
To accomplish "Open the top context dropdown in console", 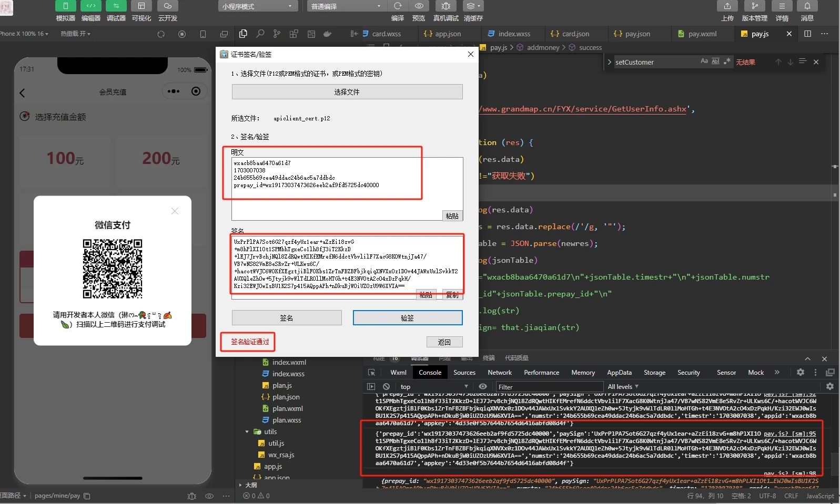I will point(434,387).
